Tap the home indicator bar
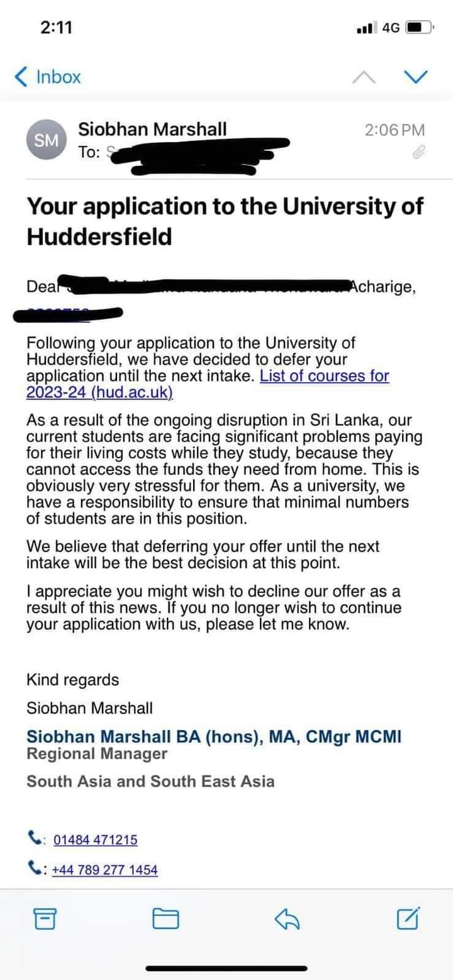Screen dimensions: 453x980 coord(226,969)
